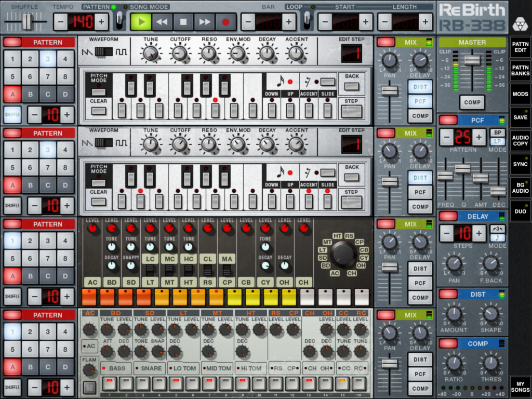Click the second synth's STEP button
Screen dimensions: 532x399
(351, 202)
